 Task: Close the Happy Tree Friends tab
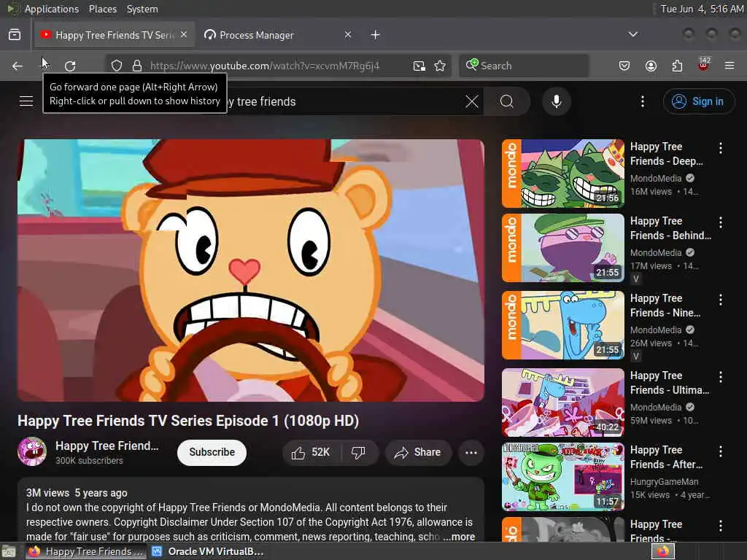(x=184, y=35)
